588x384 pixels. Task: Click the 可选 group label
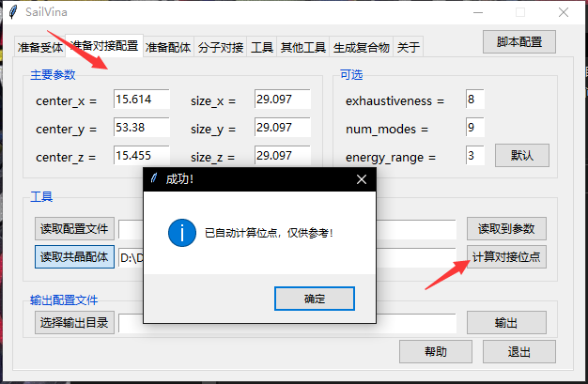[x=351, y=74]
